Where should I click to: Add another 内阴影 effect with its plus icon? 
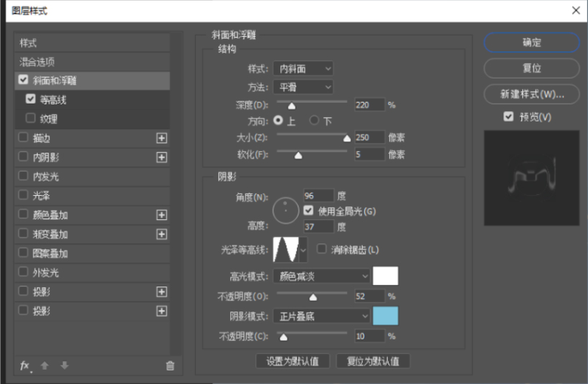pyautogui.click(x=162, y=157)
